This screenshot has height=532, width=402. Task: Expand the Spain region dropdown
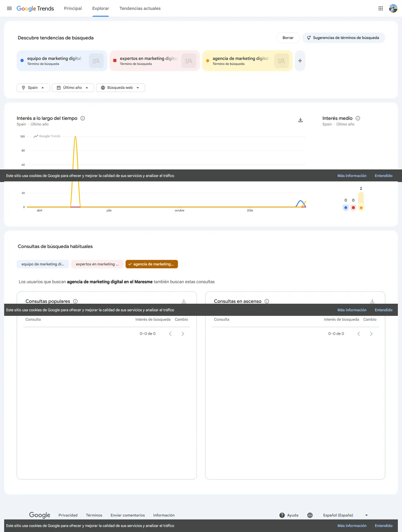[x=33, y=88]
